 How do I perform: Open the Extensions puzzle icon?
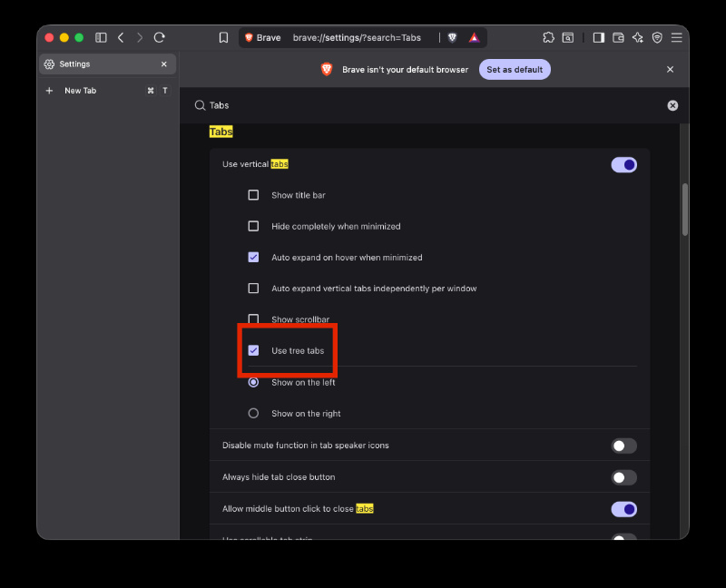point(549,37)
